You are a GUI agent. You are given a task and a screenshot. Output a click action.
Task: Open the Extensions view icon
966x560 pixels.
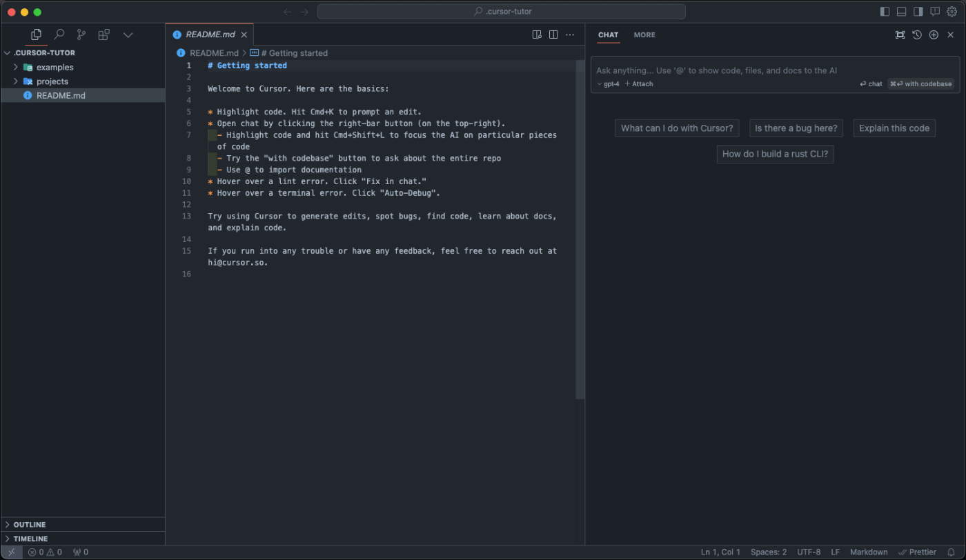[104, 34]
